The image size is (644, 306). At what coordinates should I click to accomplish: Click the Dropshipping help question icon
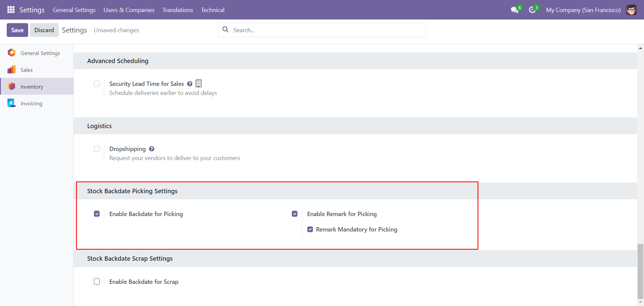tap(152, 149)
